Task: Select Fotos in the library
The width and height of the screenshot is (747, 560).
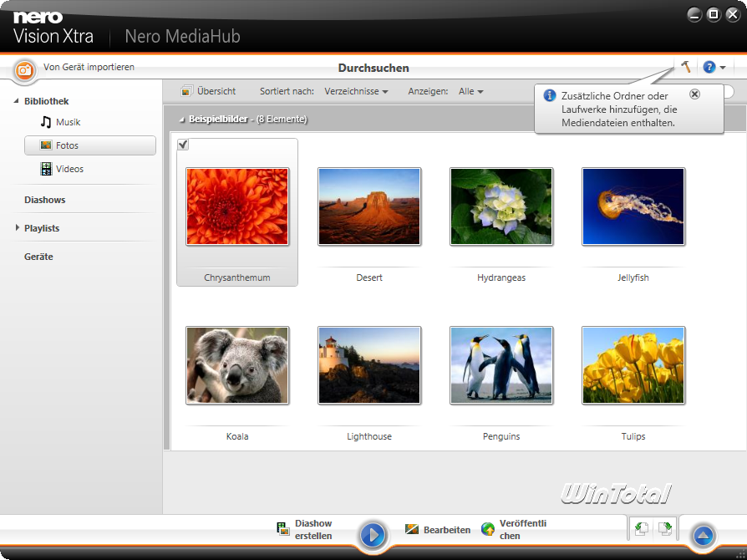Action: (90, 145)
